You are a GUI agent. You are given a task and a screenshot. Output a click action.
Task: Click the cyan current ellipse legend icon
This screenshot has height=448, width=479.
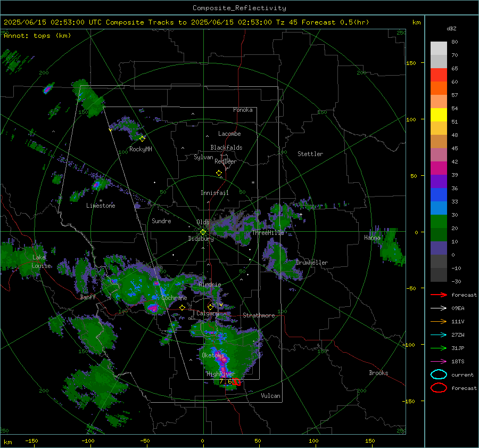439,374
